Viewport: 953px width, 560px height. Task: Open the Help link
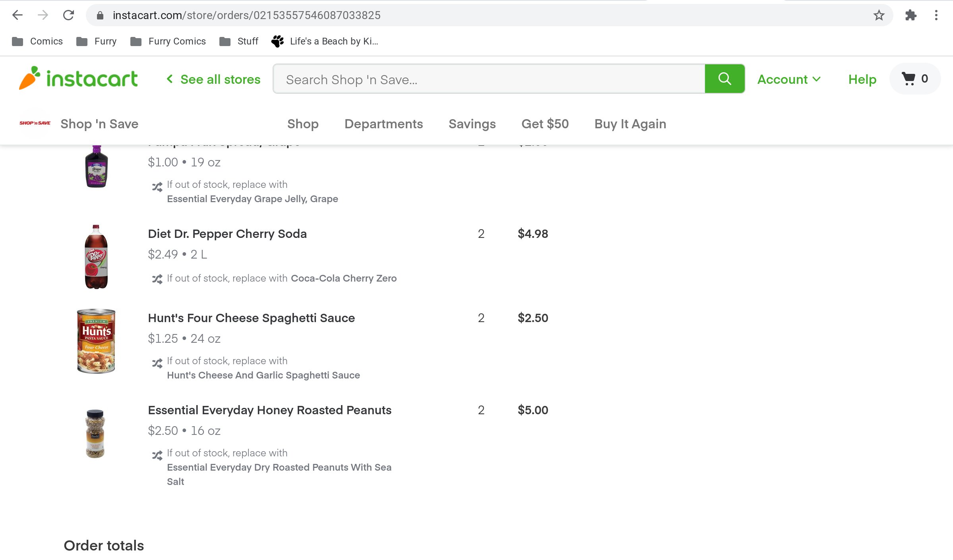[862, 79]
